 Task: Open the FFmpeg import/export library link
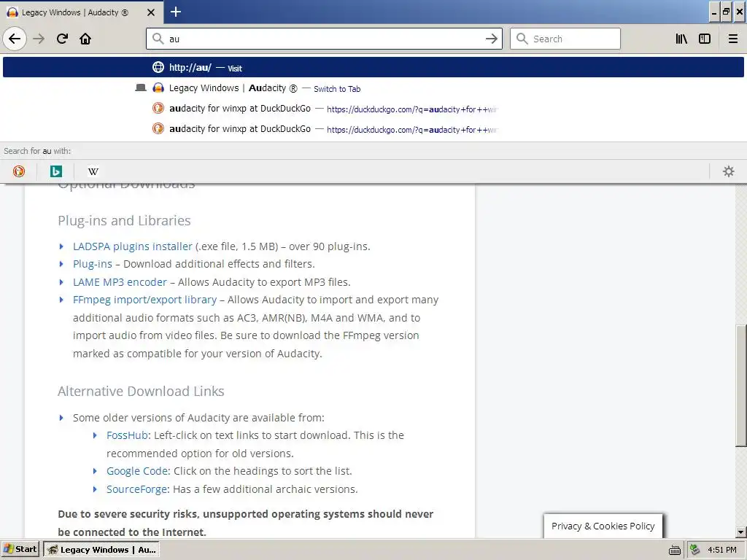point(145,300)
